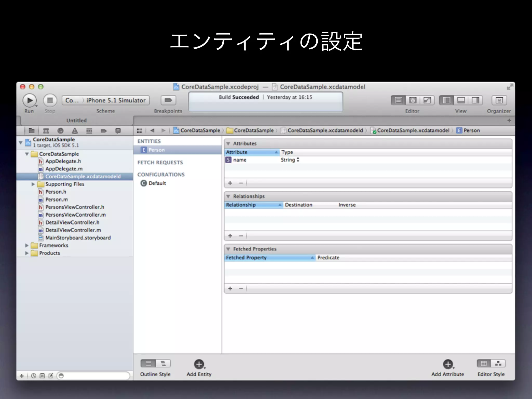This screenshot has width=532, height=399.
Task: Expand the Supporting Files folder
Action: coord(33,184)
